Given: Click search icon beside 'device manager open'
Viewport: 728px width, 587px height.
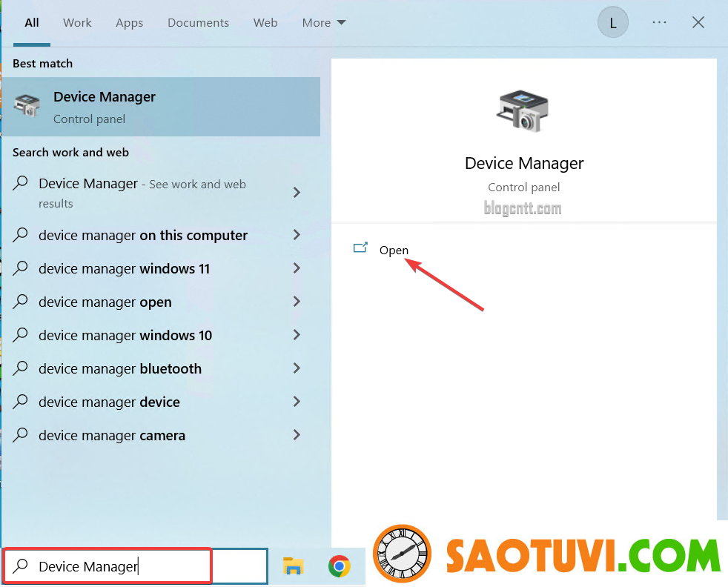Looking at the screenshot, I should point(21,301).
